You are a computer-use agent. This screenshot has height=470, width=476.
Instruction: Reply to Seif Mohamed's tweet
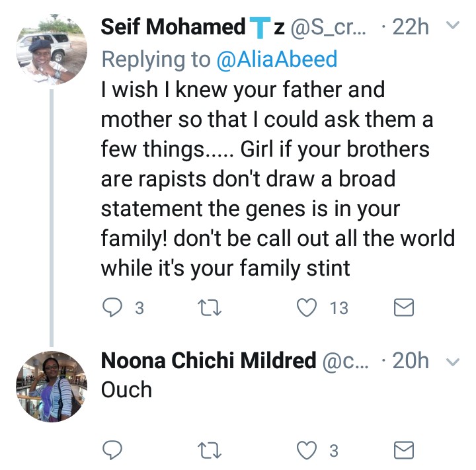(x=114, y=307)
